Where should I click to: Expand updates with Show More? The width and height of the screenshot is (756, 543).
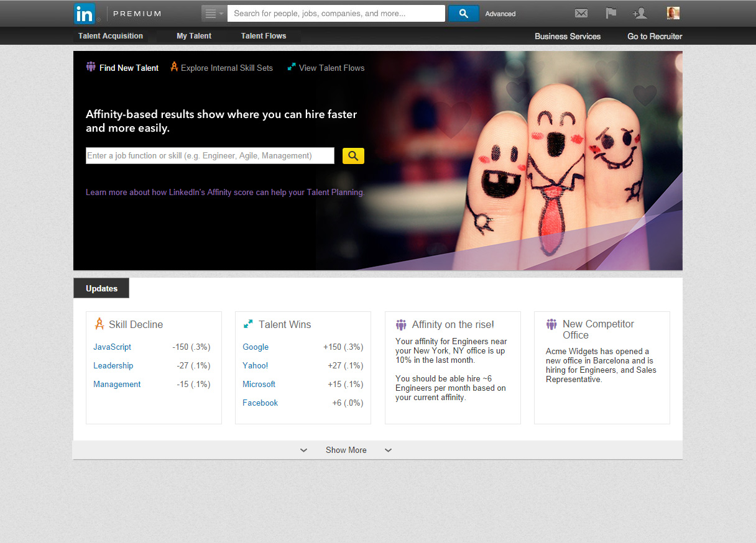click(346, 450)
